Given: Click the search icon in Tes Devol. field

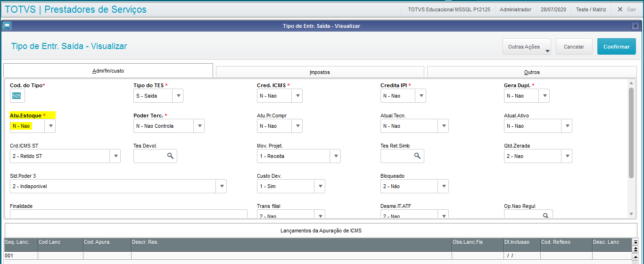Looking at the screenshot, I should pos(170,156).
